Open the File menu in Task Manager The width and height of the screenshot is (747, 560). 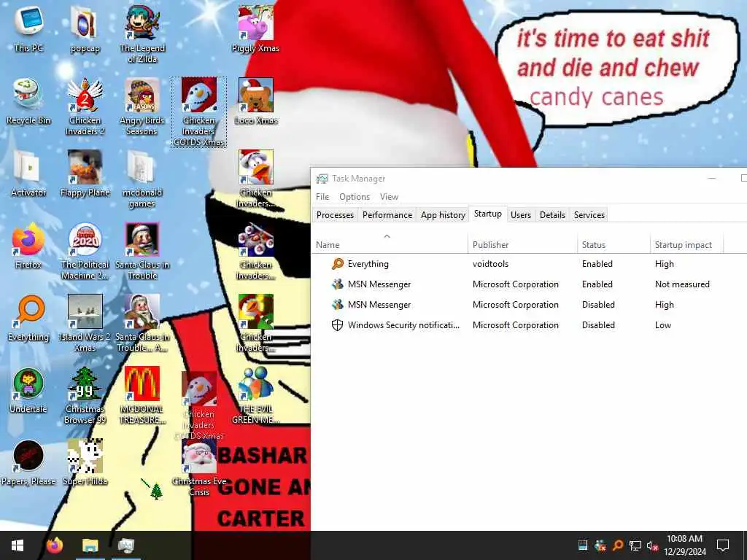tap(322, 197)
